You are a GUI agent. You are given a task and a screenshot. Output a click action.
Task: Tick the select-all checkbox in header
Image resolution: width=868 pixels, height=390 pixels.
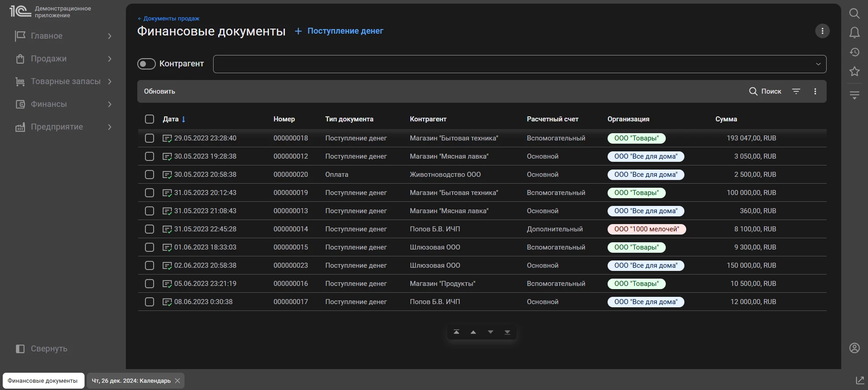coord(150,119)
